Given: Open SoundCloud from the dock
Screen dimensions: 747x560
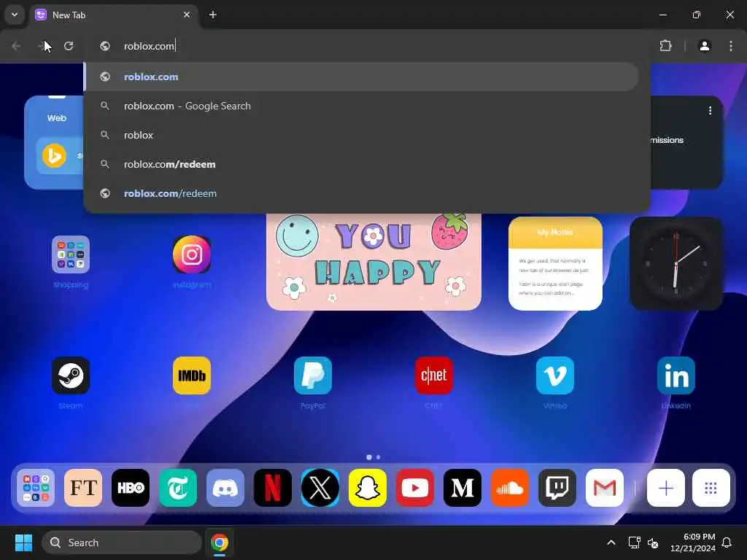Looking at the screenshot, I should coord(510,488).
